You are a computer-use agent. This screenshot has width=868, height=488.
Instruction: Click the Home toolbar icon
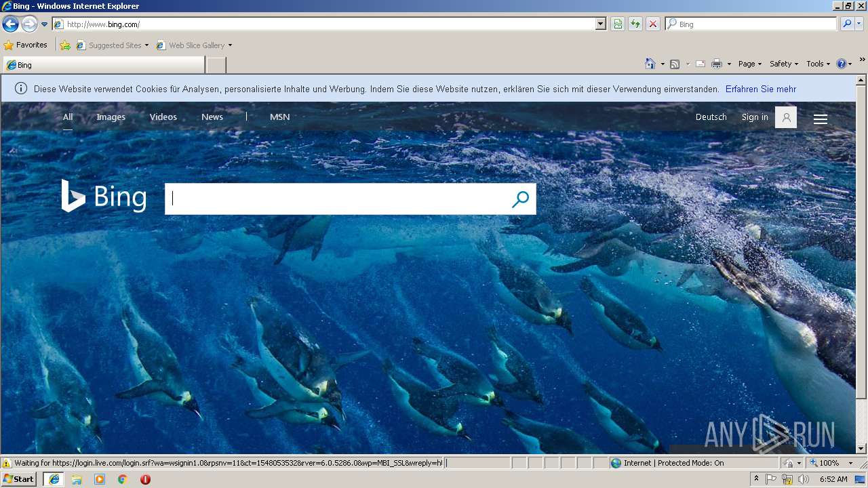pos(650,64)
